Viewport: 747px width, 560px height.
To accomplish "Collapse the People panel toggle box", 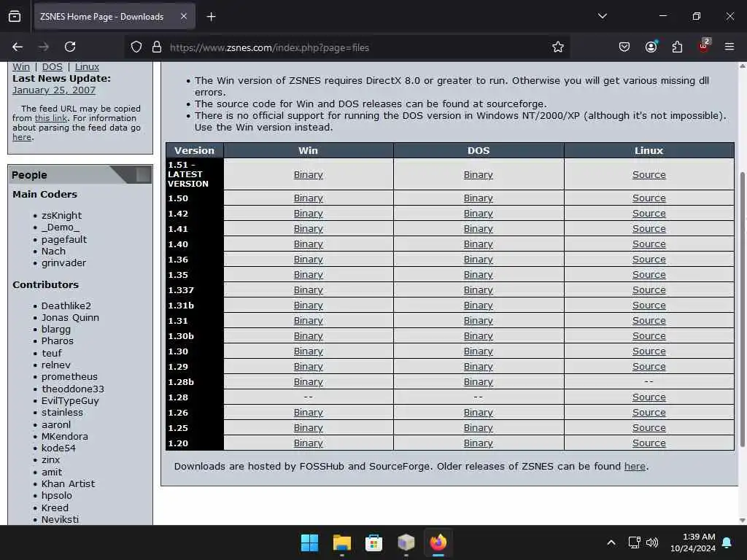I will [143, 175].
